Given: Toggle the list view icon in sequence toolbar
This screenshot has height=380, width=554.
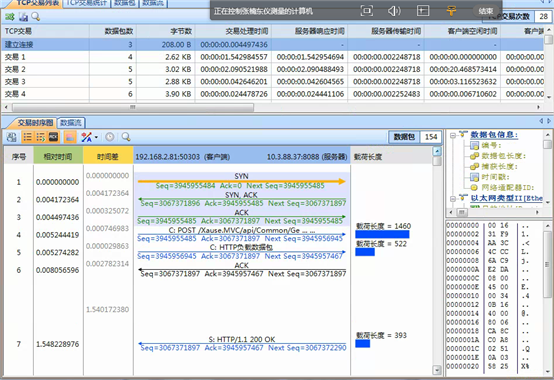Looking at the screenshot, I should 27,137.
